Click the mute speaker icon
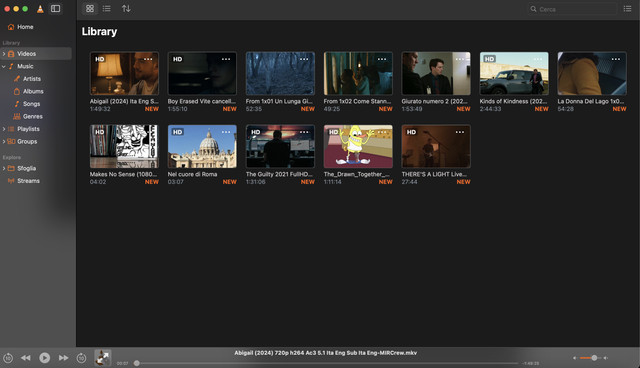The width and height of the screenshot is (640, 368). 575,358
